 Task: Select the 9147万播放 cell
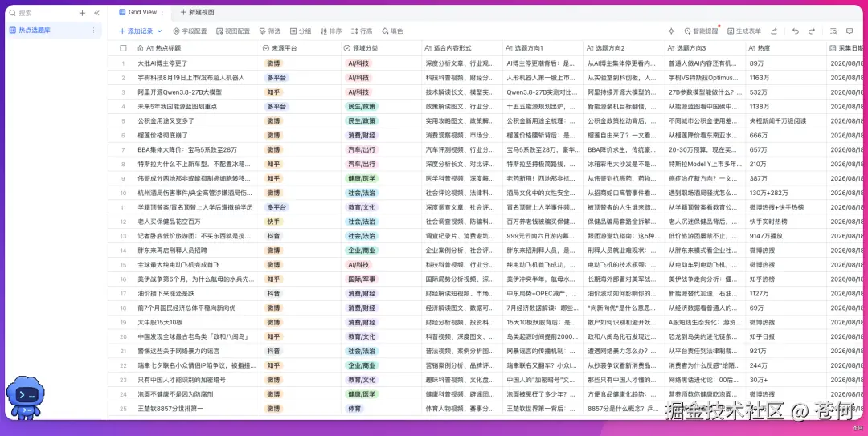click(786, 236)
